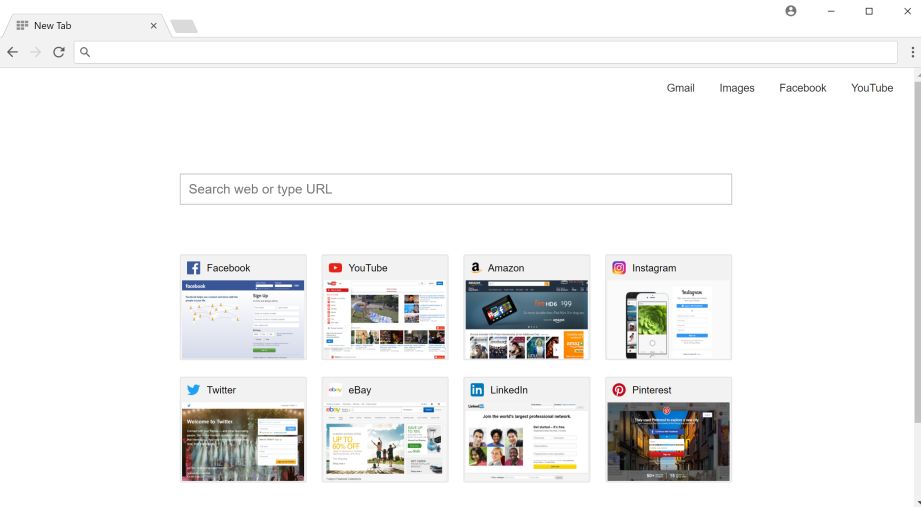Click the scrollbar down arrow
Viewport: 921px width, 507px height.
coord(917,503)
